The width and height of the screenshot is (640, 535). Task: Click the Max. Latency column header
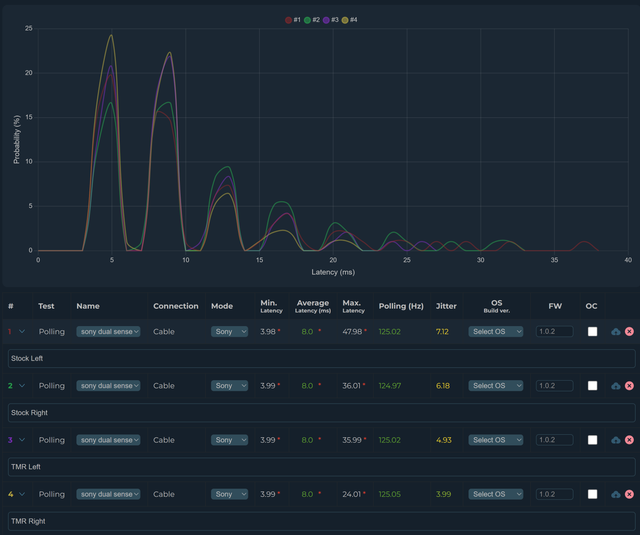tap(353, 306)
